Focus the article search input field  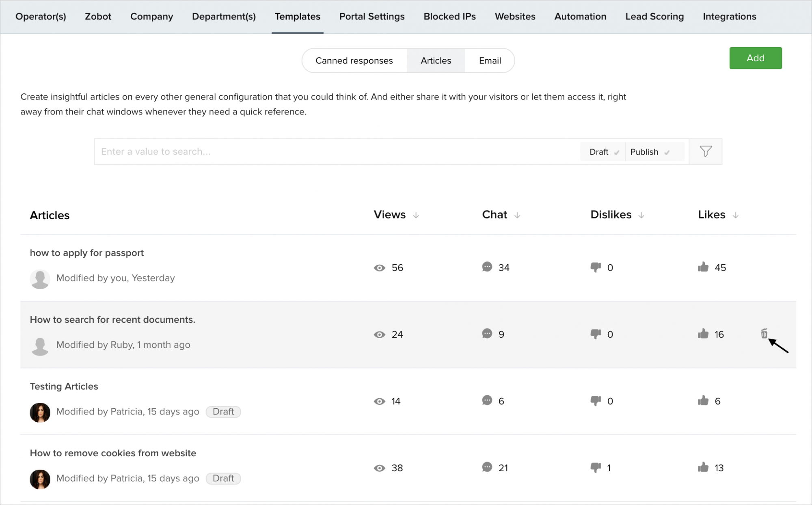337,151
